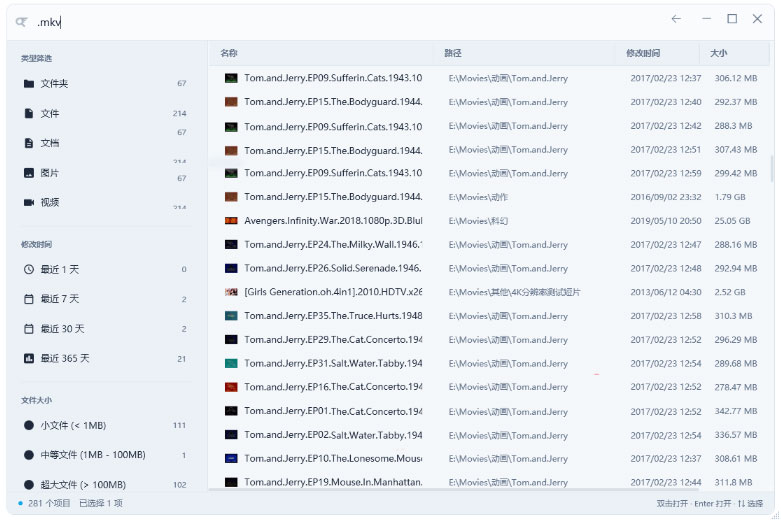
Task: Filter by 图片 image type
Action: [x=105, y=173]
